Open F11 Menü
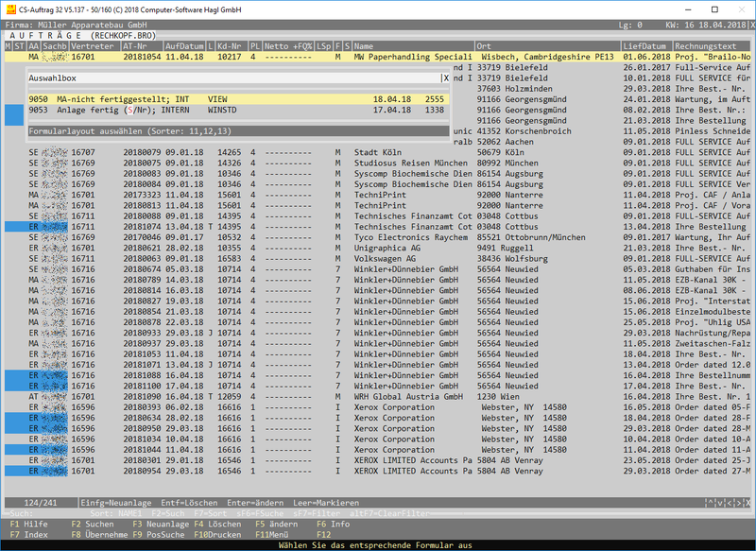756x551 pixels. [275, 533]
